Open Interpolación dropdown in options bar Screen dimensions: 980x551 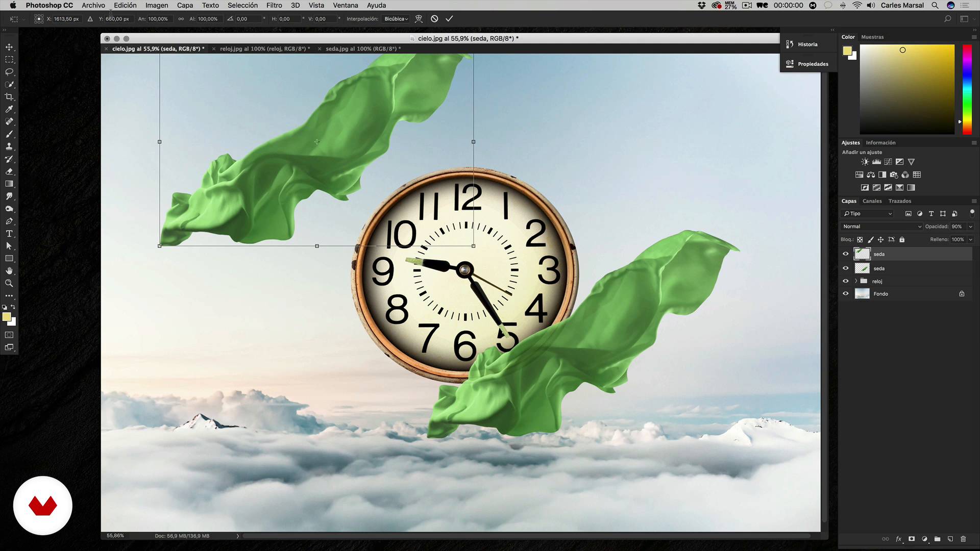pyautogui.click(x=397, y=19)
